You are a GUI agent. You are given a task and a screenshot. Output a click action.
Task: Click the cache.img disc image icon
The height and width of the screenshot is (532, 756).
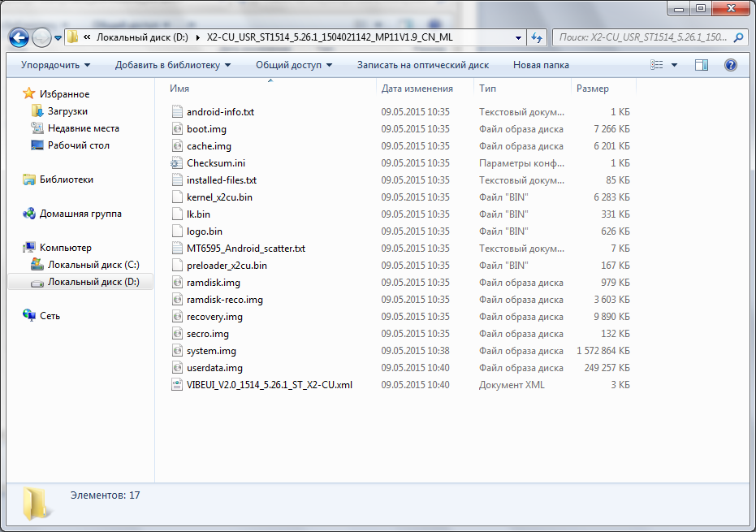click(177, 145)
